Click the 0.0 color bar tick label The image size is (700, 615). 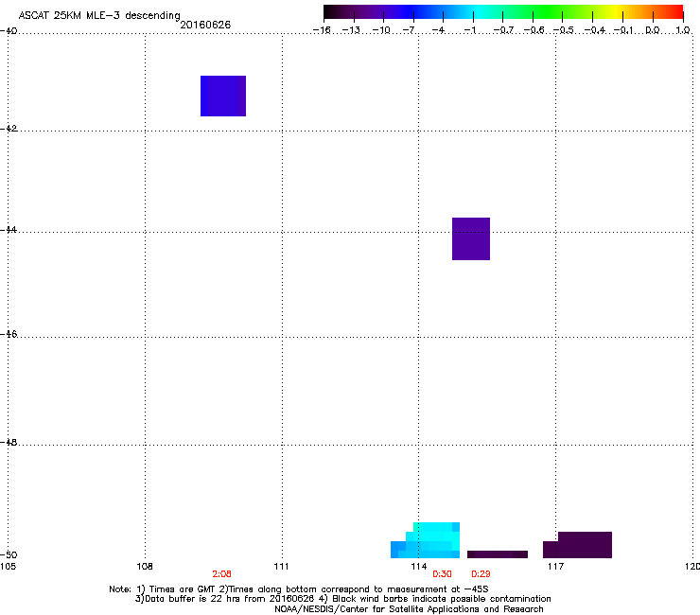pos(653,30)
